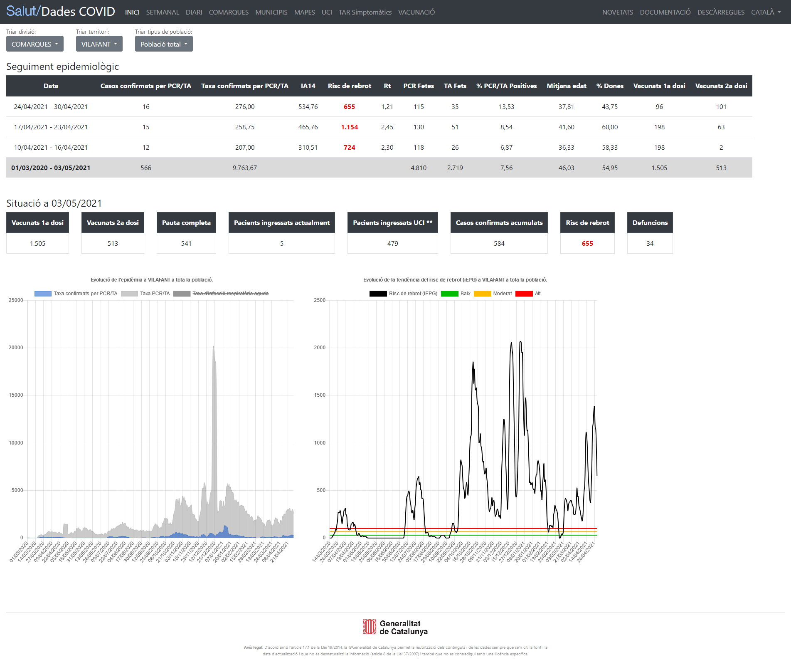Expand the Població total dropdown

pyautogui.click(x=164, y=44)
